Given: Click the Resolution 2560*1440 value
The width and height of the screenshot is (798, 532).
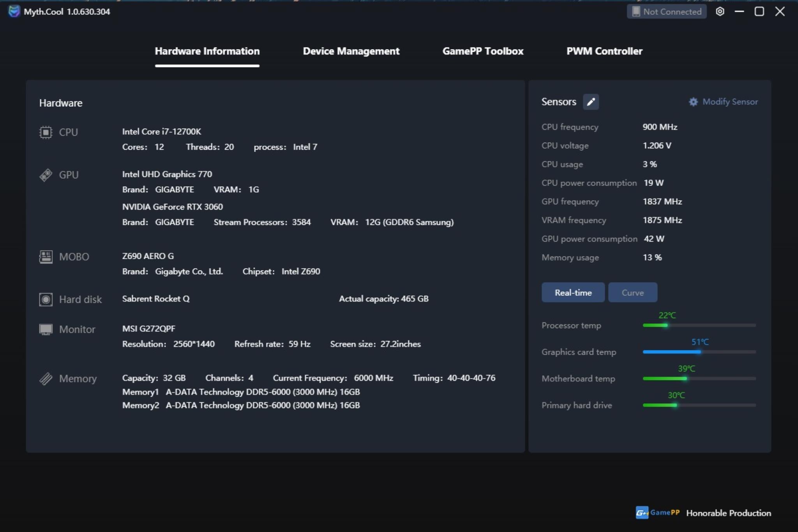Looking at the screenshot, I should (x=194, y=344).
